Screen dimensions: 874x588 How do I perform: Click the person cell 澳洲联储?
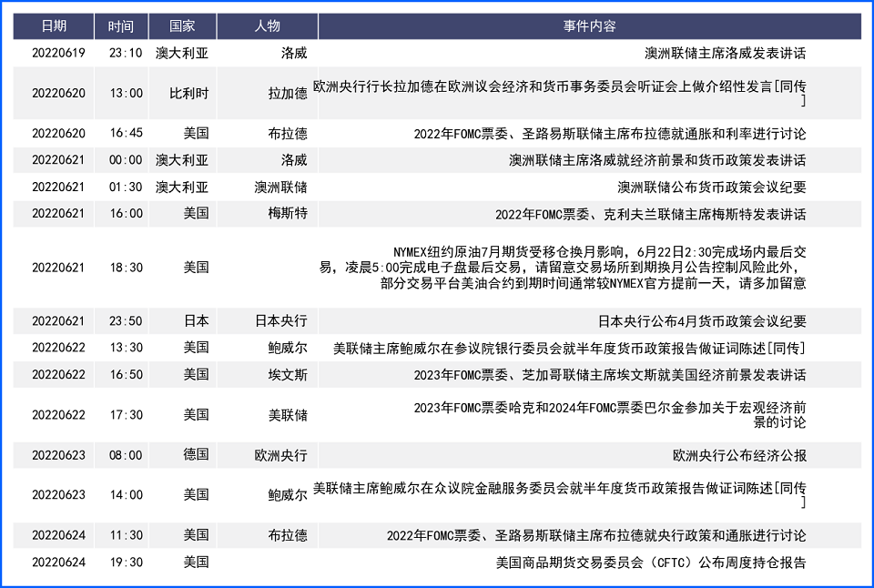pyautogui.click(x=281, y=187)
